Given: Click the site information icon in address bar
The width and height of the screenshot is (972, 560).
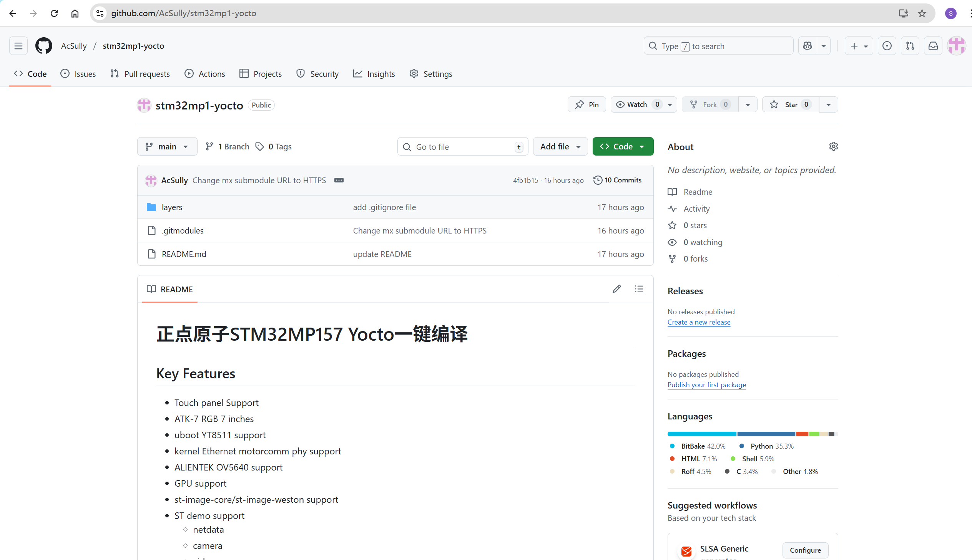Looking at the screenshot, I should tap(100, 13).
